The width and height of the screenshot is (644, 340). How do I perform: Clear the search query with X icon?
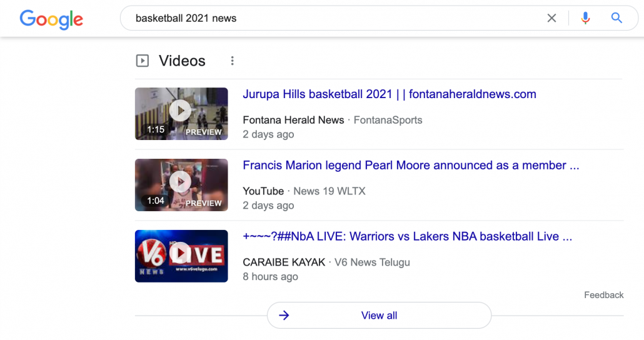[x=551, y=18]
